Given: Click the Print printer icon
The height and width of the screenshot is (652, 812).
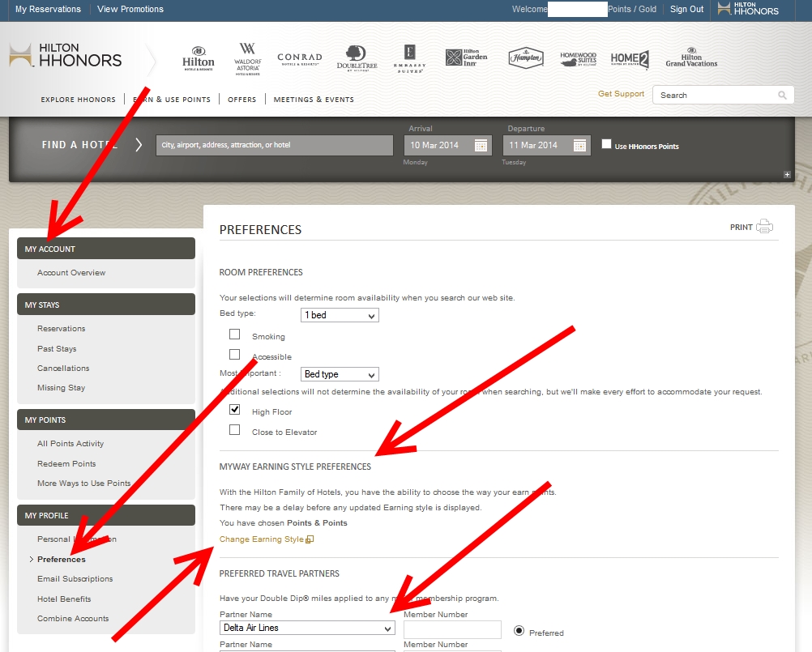Looking at the screenshot, I should (x=764, y=227).
